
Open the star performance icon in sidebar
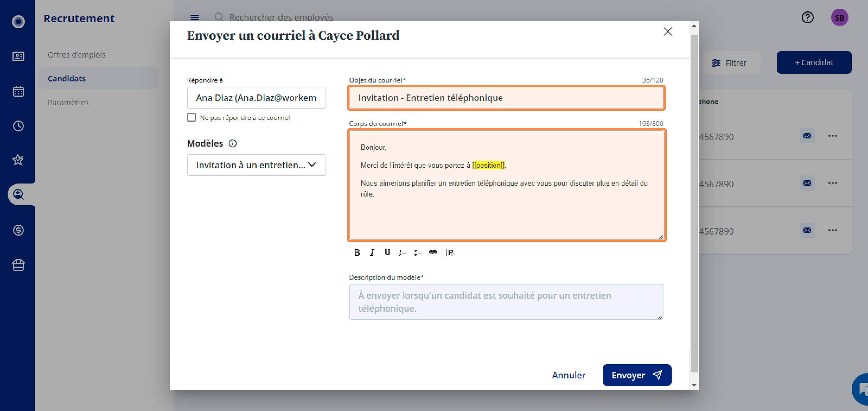point(18,159)
